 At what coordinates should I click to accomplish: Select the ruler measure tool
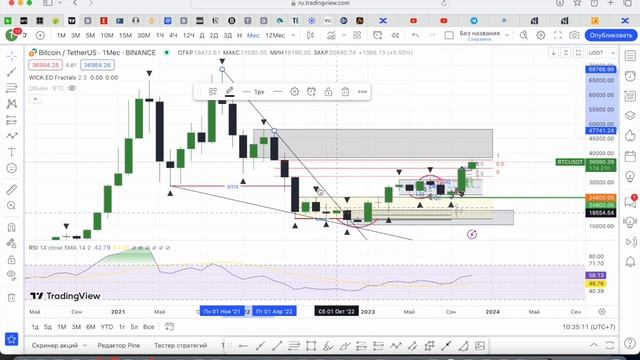(x=11, y=189)
